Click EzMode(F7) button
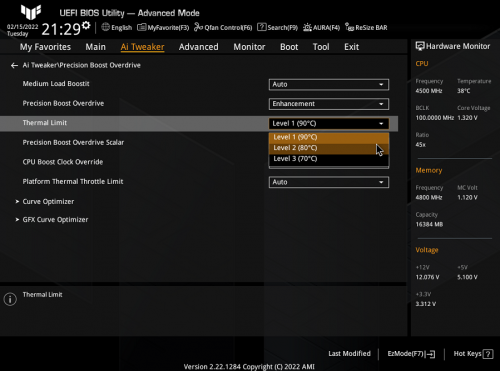The image size is (500, 371). (x=411, y=354)
